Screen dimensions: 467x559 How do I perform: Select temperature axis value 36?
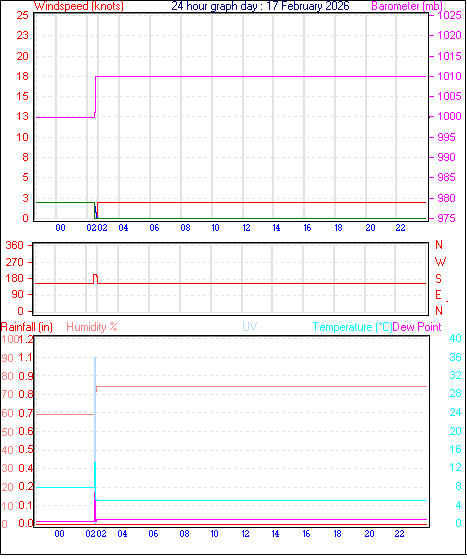click(x=456, y=357)
